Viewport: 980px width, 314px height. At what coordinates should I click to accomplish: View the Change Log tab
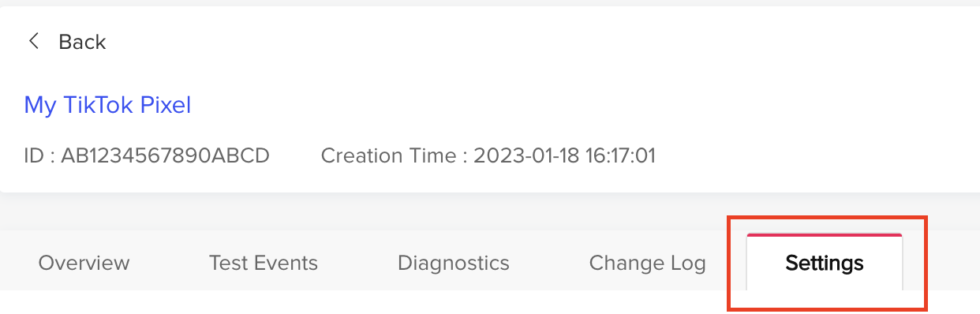coord(647,263)
